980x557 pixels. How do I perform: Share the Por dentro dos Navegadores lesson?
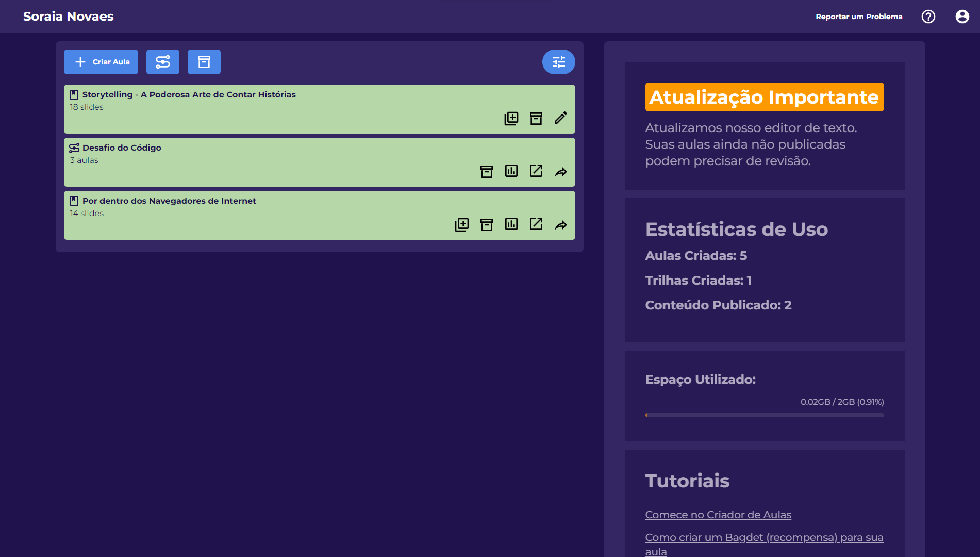(561, 225)
